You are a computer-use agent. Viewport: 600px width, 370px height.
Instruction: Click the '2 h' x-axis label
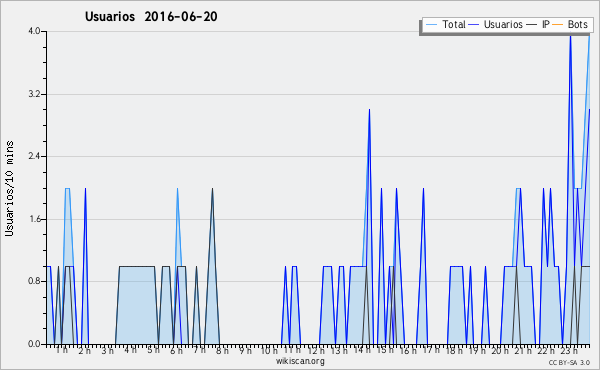pos(85,350)
